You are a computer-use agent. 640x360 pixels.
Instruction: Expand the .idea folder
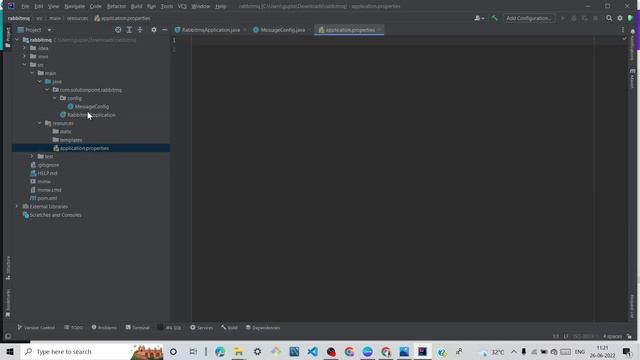(24, 48)
